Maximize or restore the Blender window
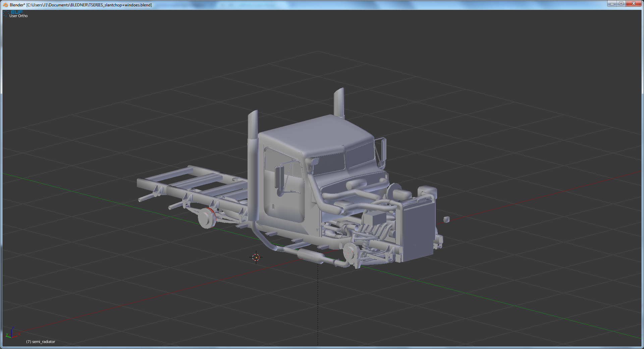 (x=621, y=4)
